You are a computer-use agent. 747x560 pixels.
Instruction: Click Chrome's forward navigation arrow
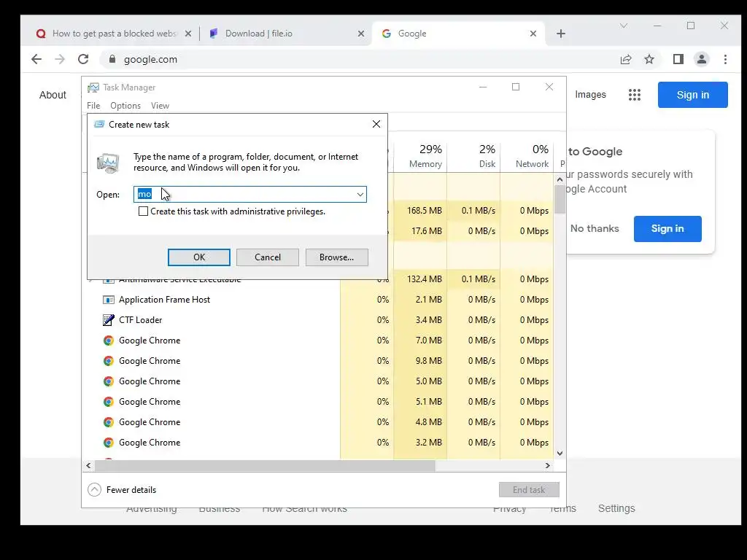point(60,59)
